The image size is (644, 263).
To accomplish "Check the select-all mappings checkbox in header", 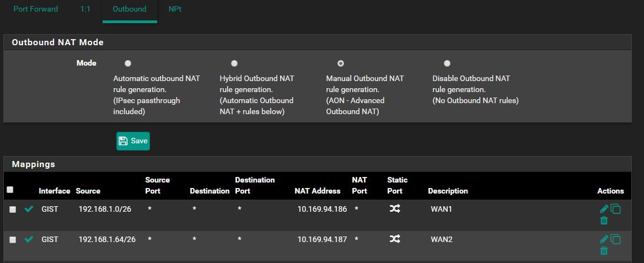I will click(x=10, y=190).
